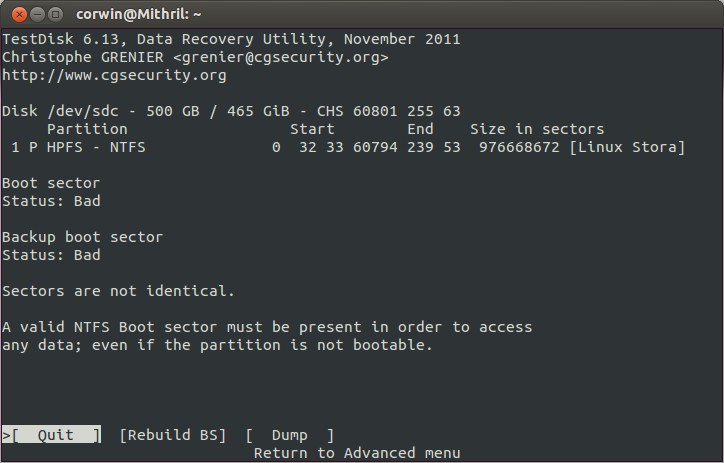Click the TestDisk 6.13 header line
Screen dimensions: 724x463
coord(231,39)
